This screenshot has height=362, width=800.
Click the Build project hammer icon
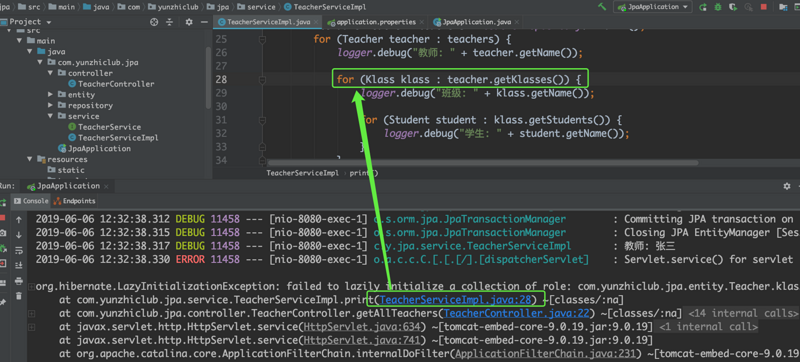coord(602,7)
